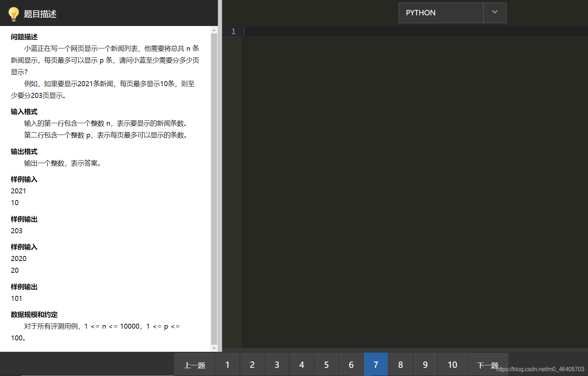
Task: Click the problem panel scroll-down arrow
Action: [x=214, y=348]
